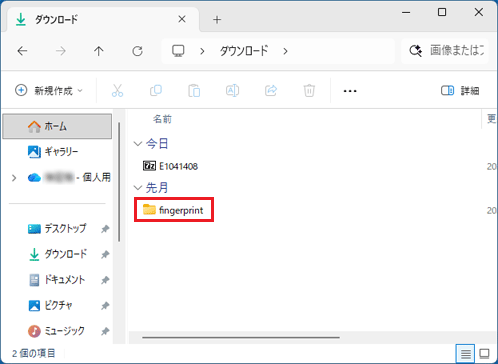Screen dimensions: 498x364
Task: Switch to details list view button
Action: pos(465,353)
